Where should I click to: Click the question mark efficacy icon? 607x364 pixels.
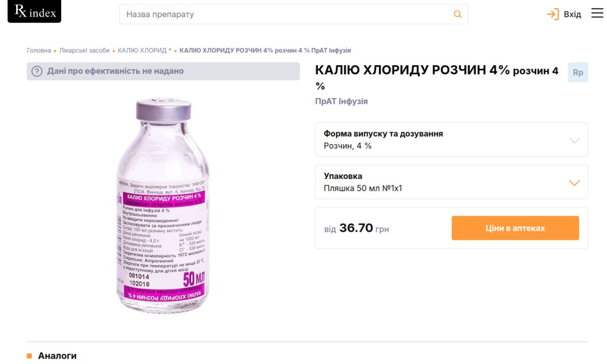(x=37, y=72)
